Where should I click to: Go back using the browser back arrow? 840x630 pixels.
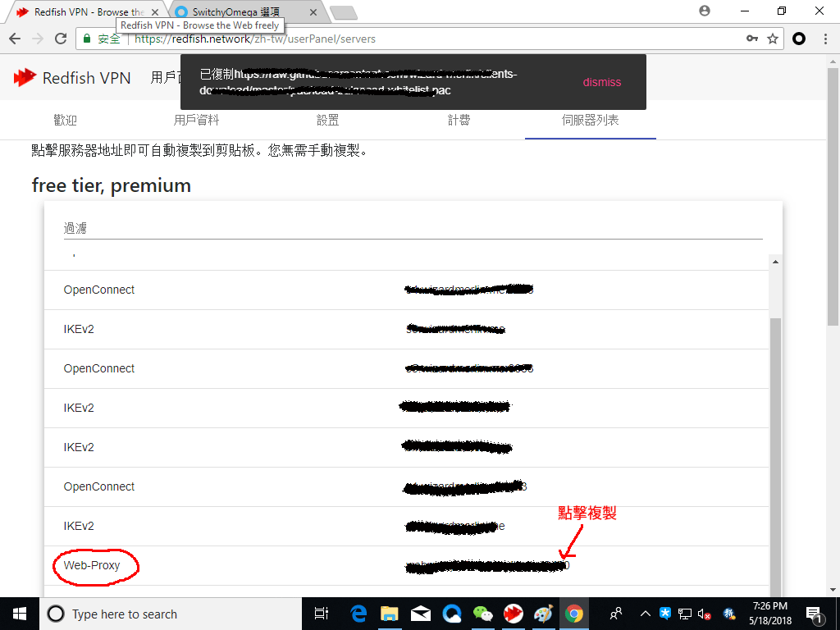point(15,39)
